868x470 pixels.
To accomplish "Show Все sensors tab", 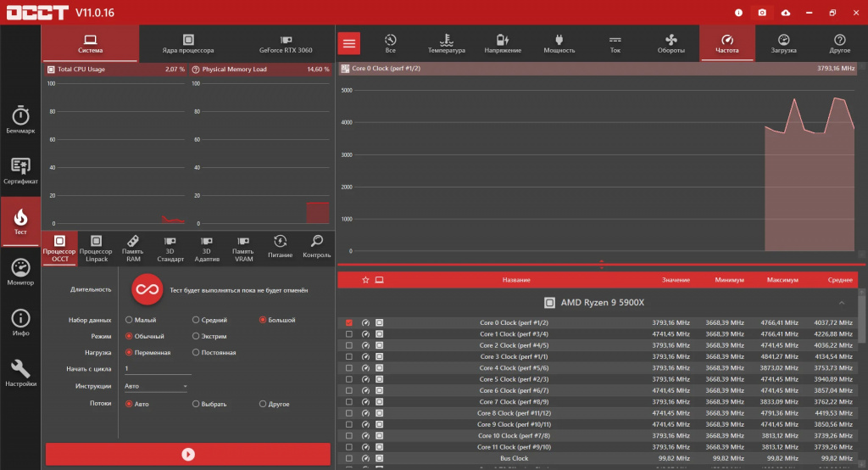I will [x=390, y=43].
